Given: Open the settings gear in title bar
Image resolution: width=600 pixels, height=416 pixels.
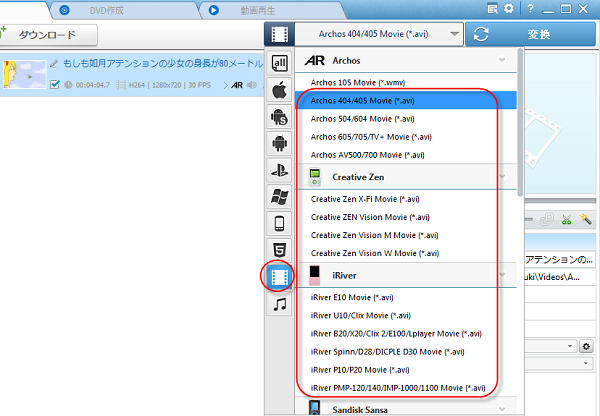Looking at the screenshot, I should click(509, 8).
